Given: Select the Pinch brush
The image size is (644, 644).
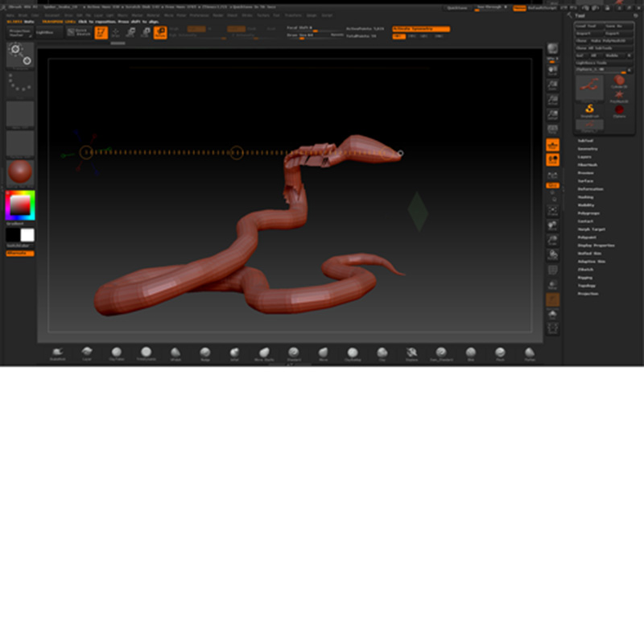Looking at the screenshot, I should [500, 353].
